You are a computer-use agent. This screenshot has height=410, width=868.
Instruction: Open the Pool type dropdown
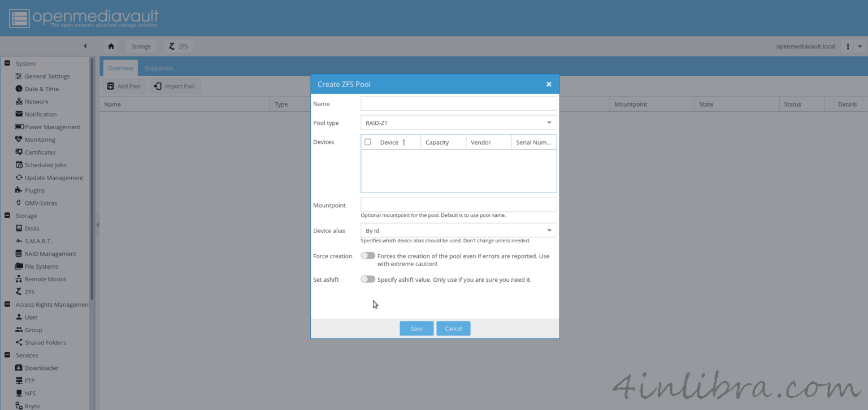458,123
